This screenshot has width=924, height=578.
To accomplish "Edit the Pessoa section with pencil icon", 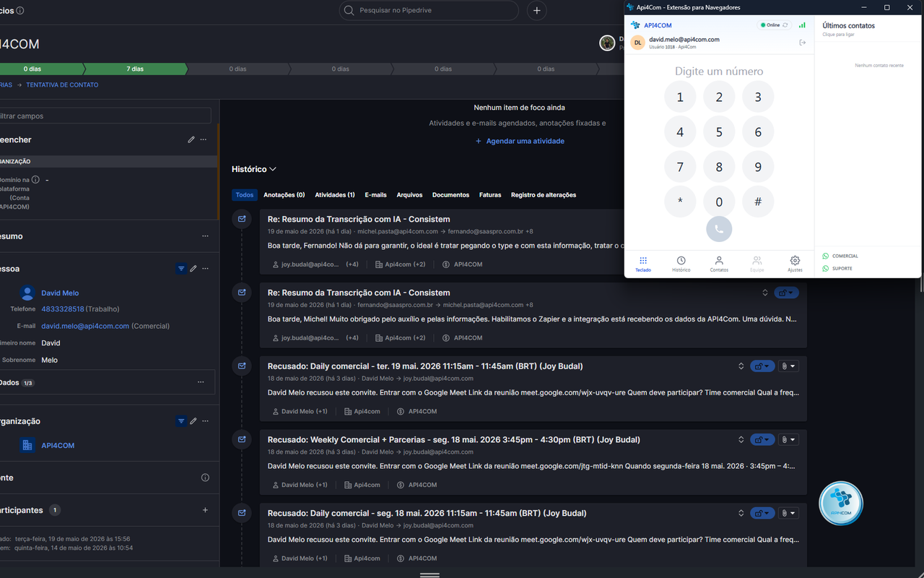I will (x=193, y=269).
